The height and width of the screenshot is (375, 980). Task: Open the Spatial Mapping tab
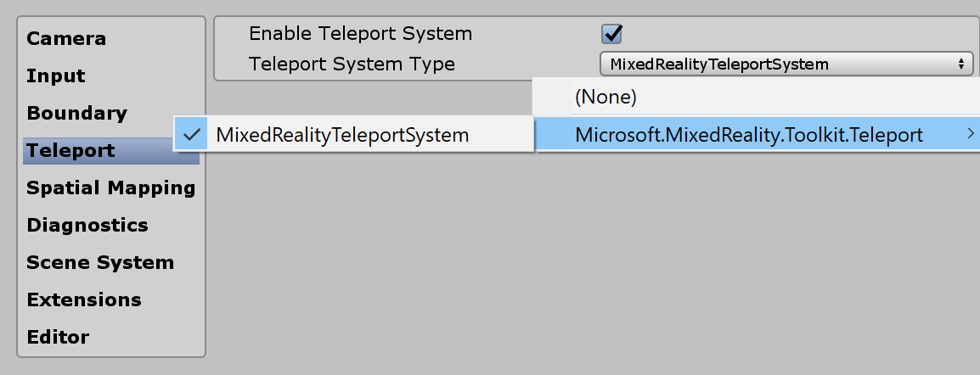coord(111,187)
